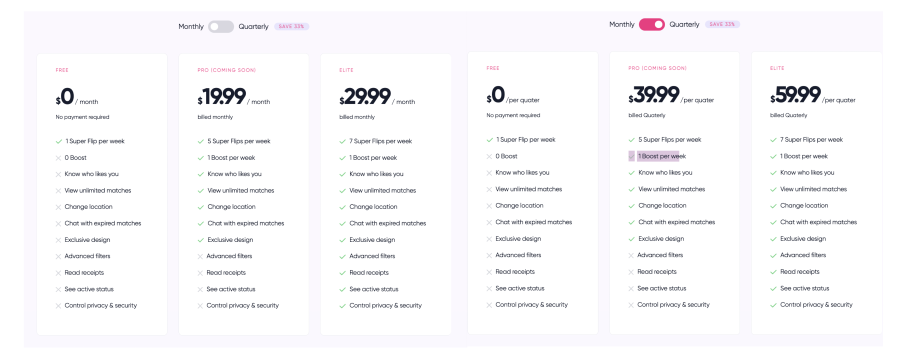The height and width of the screenshot is (363, 900).
Task: Toggle the pink Monthly/Quarterly billing switch
Action: [x=651, y=25]
